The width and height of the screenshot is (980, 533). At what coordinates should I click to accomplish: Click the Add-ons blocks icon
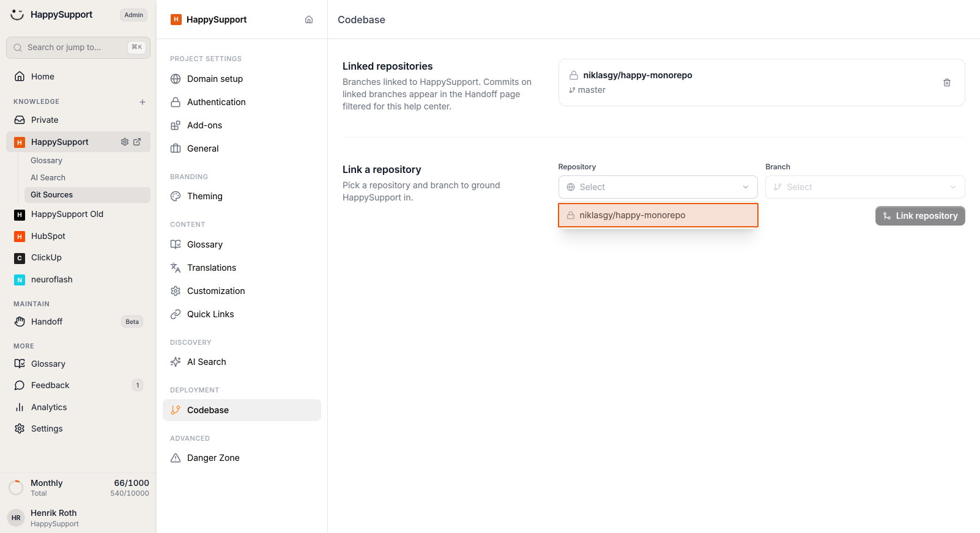point(176,125)
